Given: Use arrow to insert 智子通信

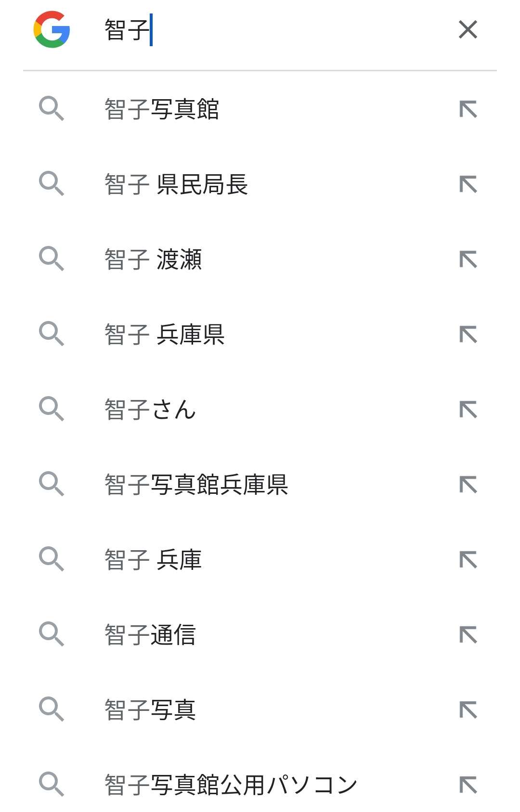Looking at the screenshot, I should [468, 635].
